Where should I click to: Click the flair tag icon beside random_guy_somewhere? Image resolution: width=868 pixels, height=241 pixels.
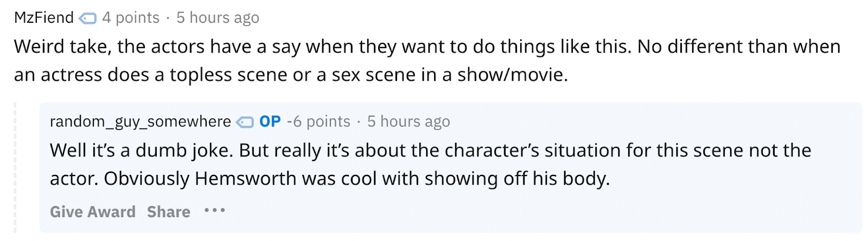245,122
